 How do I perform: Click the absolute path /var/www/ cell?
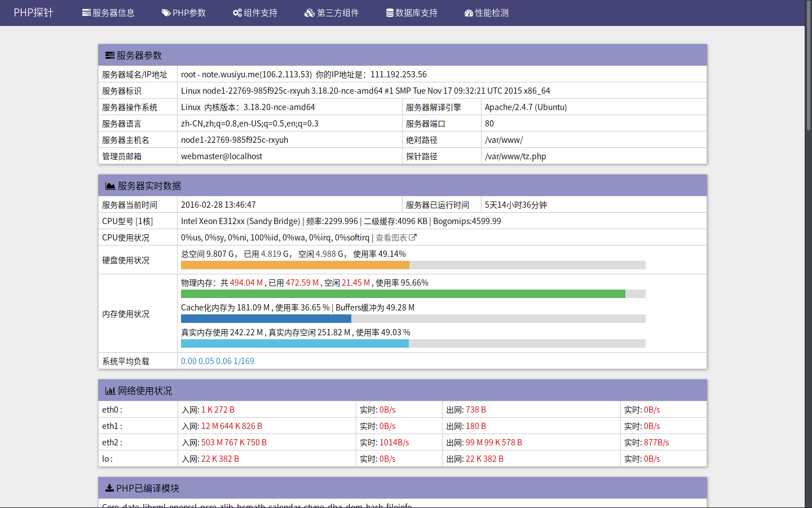coord(594,140)
